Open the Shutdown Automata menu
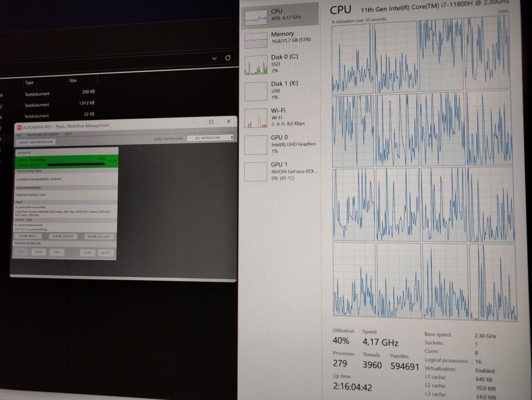 pos(42,135)
